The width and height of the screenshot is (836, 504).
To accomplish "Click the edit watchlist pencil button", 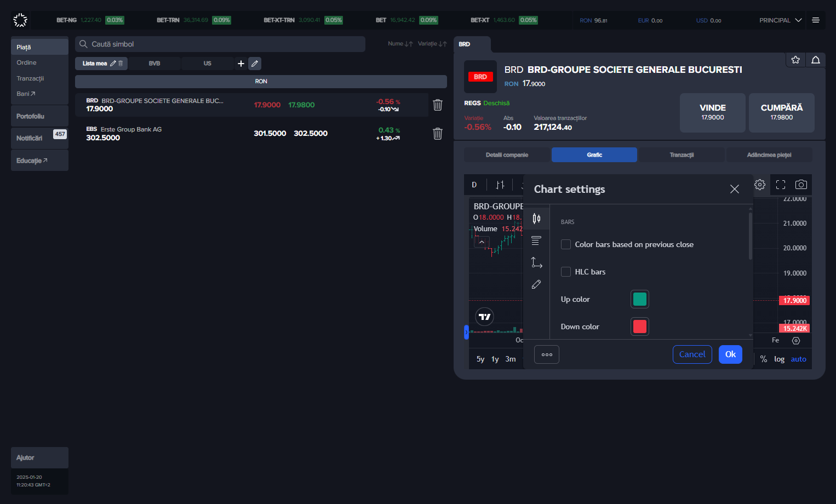I will pyautogui.click(x=255, y=64).
